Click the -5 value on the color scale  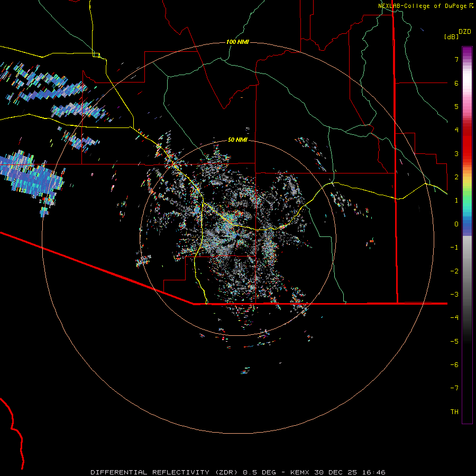454,342
